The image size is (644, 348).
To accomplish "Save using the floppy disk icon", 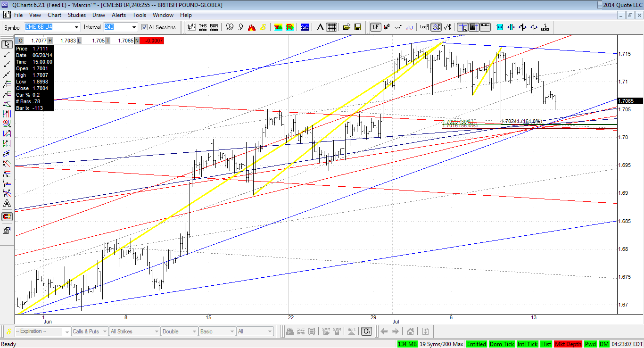I will [358, 27].
